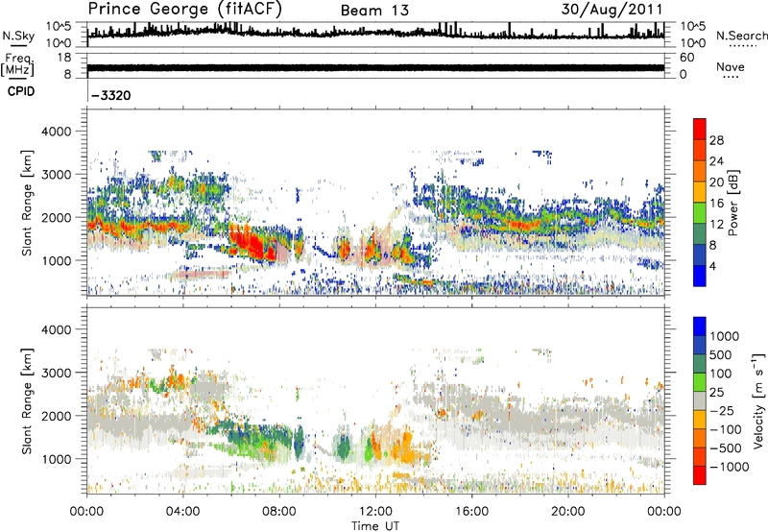Click the '60' tick label beside frequency panel
Viewport: 768px width, 532px height.
[686, 58]
